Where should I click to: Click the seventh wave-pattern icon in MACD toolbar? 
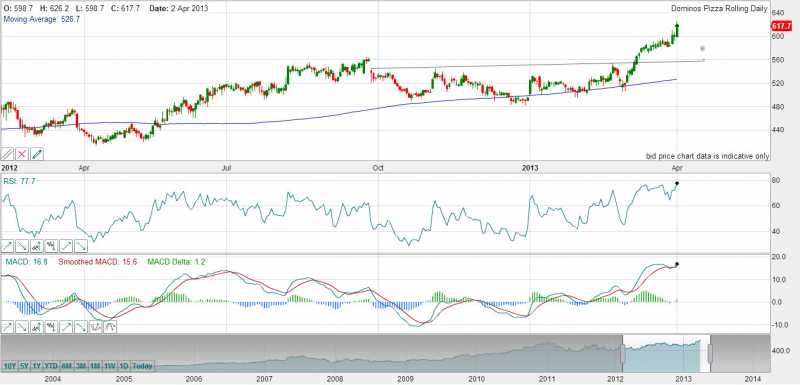coord(95,327)
